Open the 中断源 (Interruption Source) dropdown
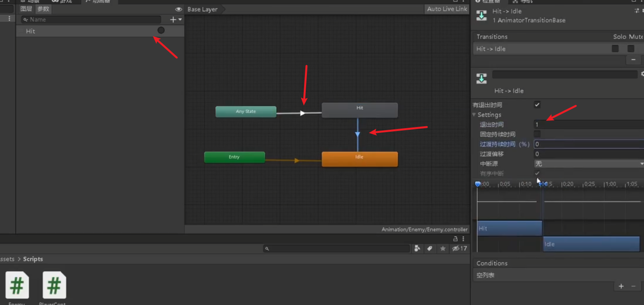Image resolution: width=644 pixels, height=305 pixels. coord(589,163)
